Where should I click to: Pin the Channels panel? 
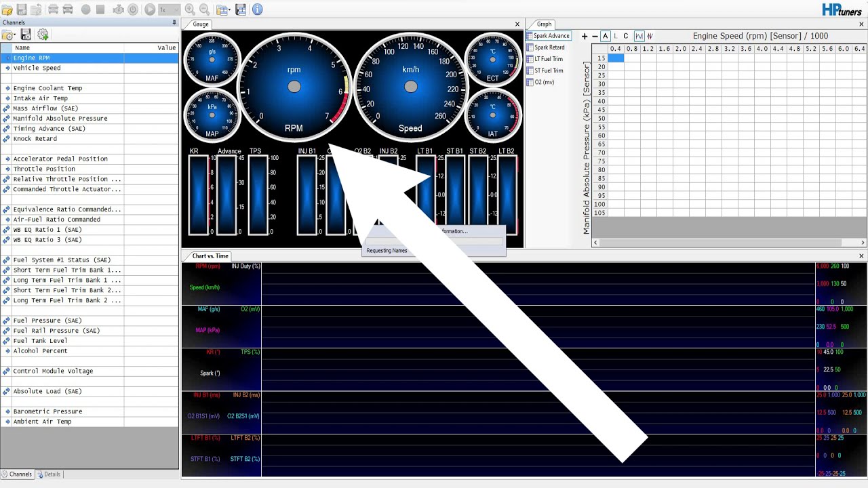(x=174, y=22)
